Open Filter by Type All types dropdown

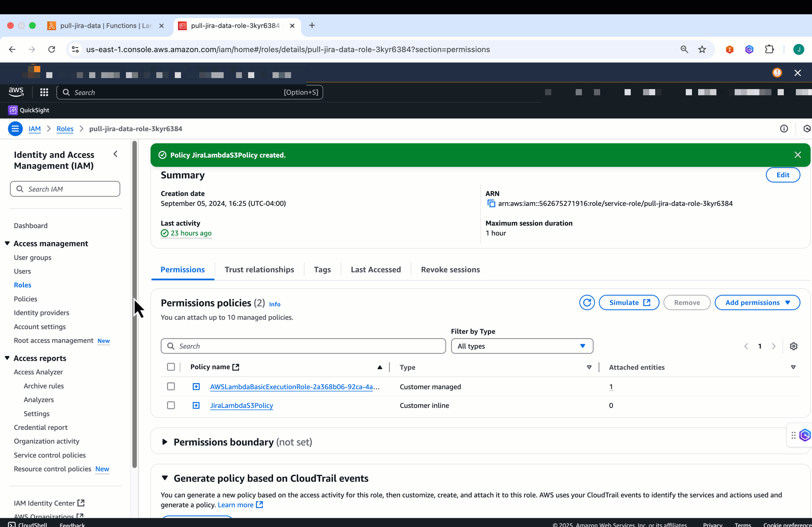click(x=522, y=346)
